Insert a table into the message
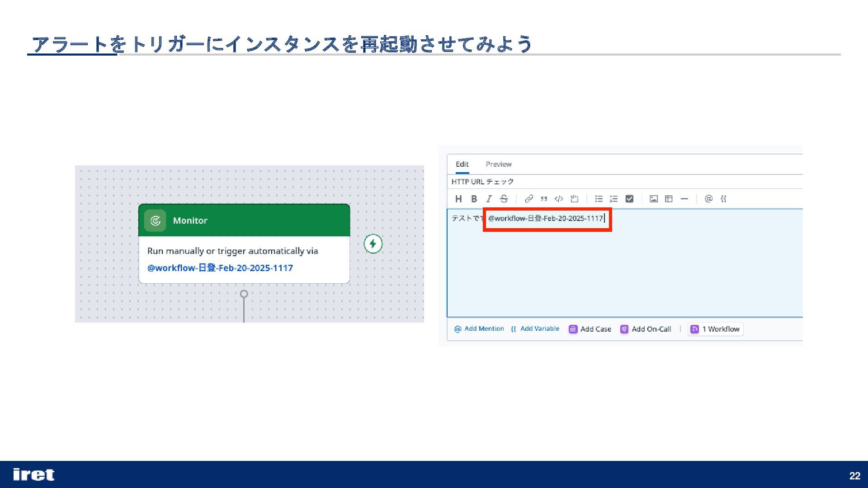Viewport: 868px width, 488px height. (x=669, y=199)
